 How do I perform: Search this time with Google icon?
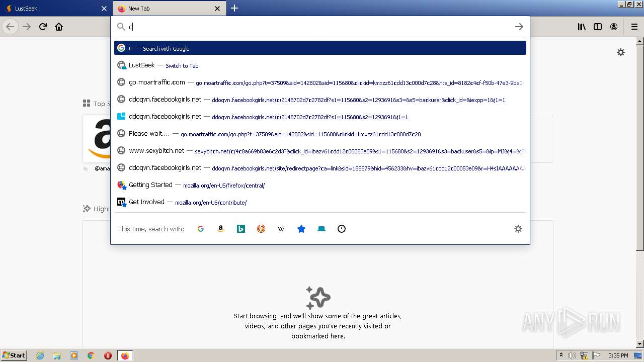201,229
